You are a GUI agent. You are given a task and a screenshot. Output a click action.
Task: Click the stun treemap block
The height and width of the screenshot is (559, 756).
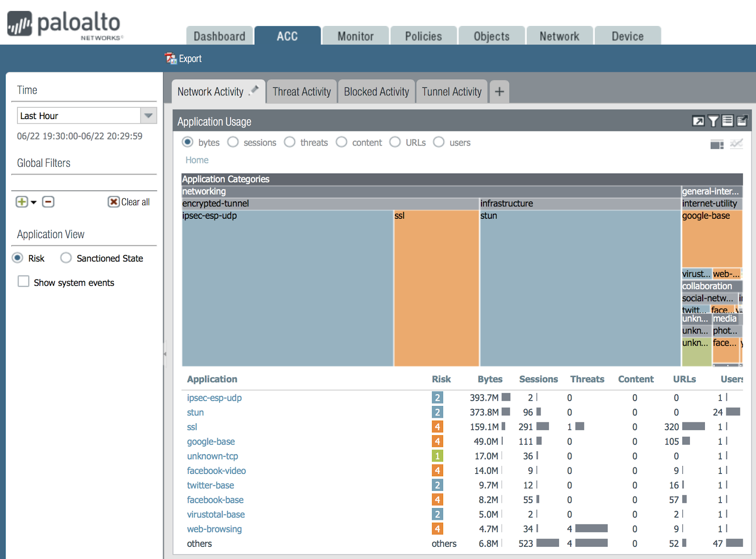[x=580, y=288]
